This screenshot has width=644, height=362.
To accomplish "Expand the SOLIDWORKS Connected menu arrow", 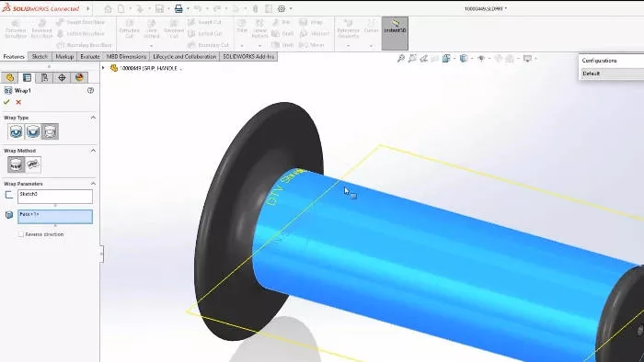I will (88, 8).
